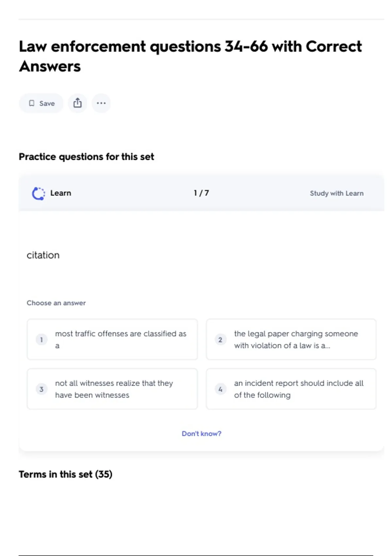Click the Learn circular logo icon
Image resolution: width=392 pixels, height=556 pixels.
[38, 193]
